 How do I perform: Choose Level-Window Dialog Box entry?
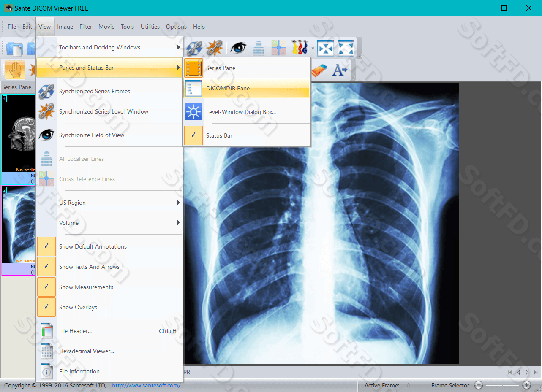[247, 112]
